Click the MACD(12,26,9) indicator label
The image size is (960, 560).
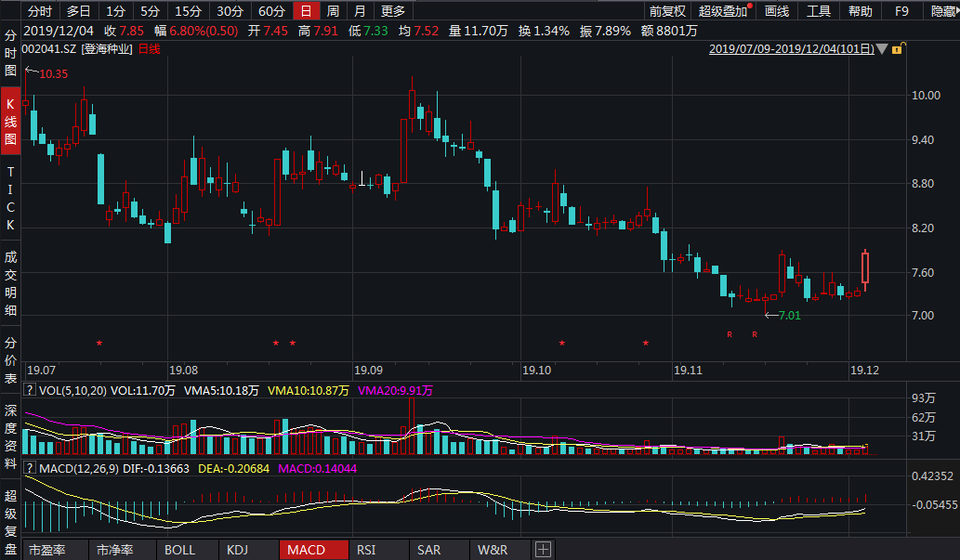79,469
